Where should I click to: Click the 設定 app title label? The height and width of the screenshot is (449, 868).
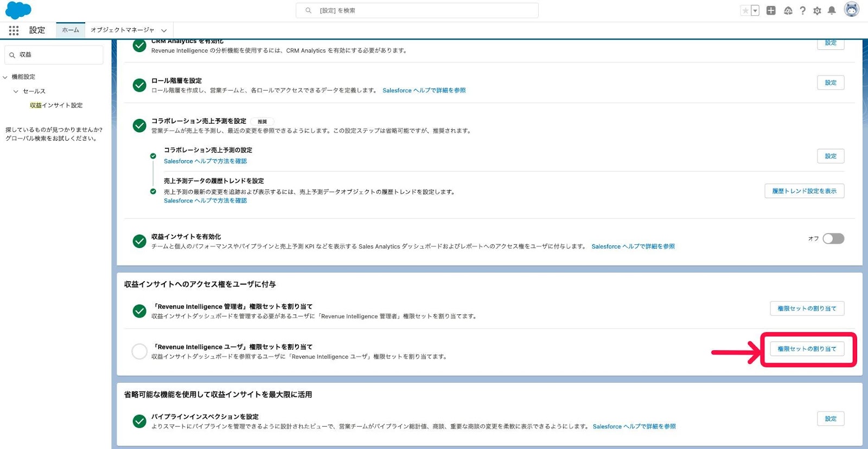pyautogui.click(x=37, y=30)
